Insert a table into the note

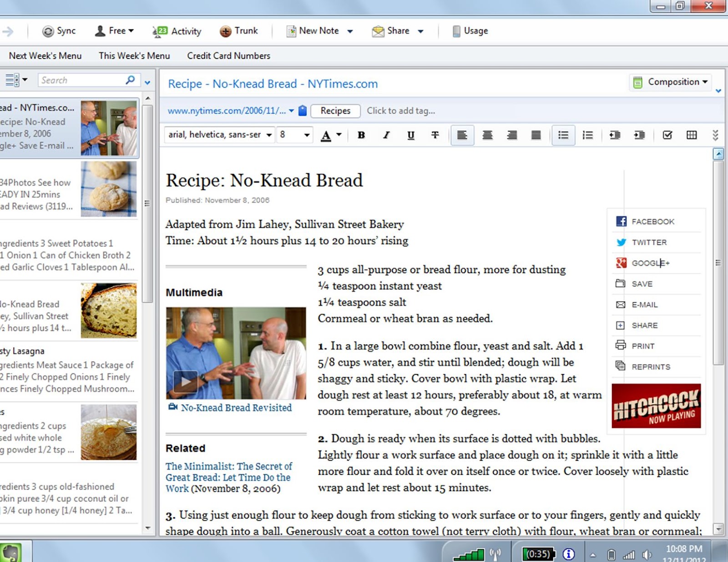[692, 135]
